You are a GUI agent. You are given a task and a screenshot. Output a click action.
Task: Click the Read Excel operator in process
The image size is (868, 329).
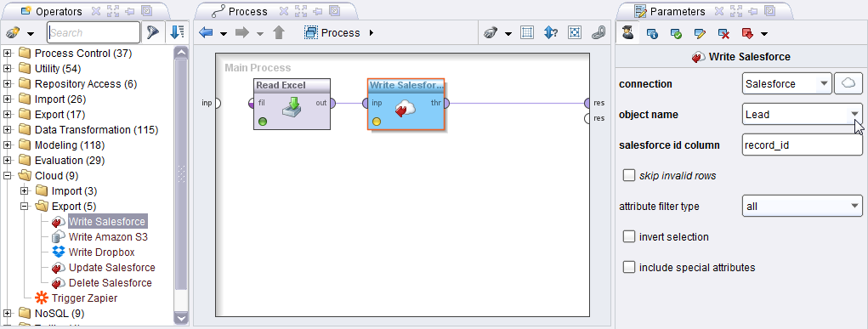[x=292, y=104]
